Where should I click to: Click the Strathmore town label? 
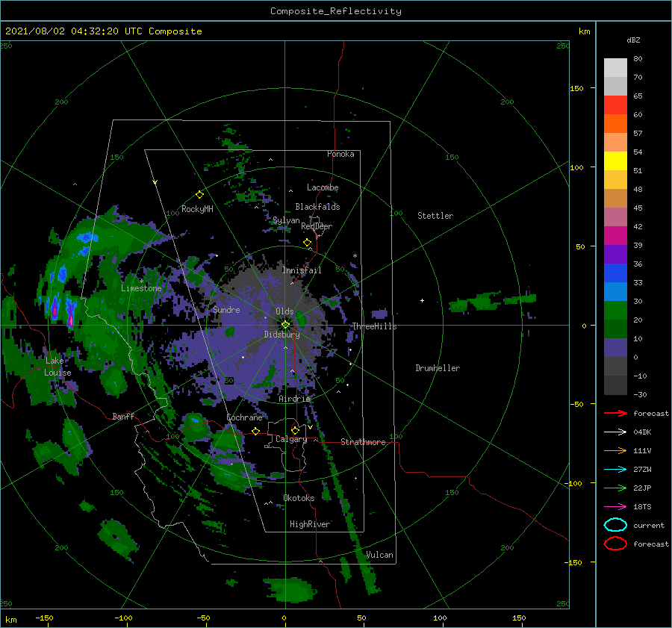tap(363, 442)
